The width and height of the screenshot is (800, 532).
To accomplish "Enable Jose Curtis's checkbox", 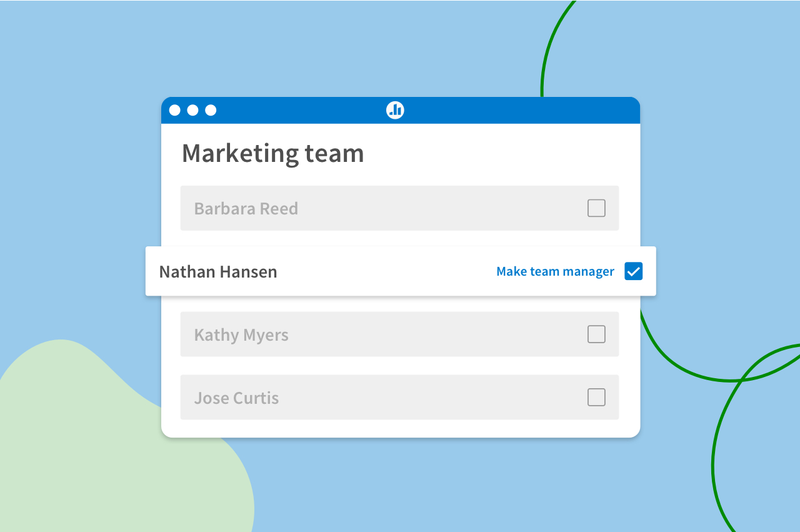I will (x=596, y=397).
